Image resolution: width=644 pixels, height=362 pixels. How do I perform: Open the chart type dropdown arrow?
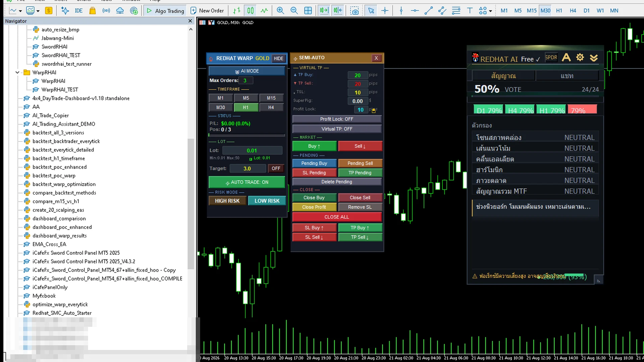coord(20,11)
